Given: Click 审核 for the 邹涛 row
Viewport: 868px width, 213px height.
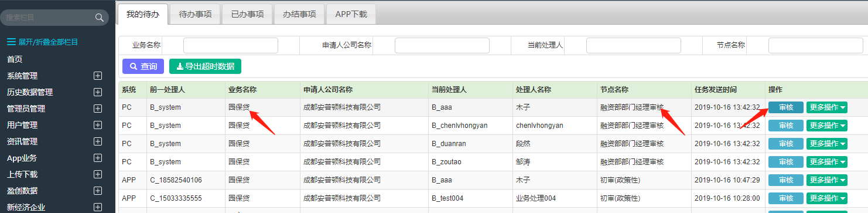Looking at the screenshot, I should 786,162.
